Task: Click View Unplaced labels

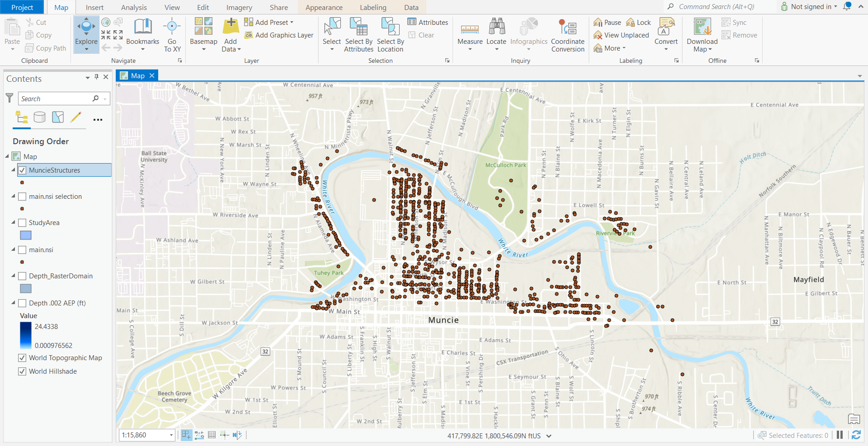Action: (x=621, y=35)
